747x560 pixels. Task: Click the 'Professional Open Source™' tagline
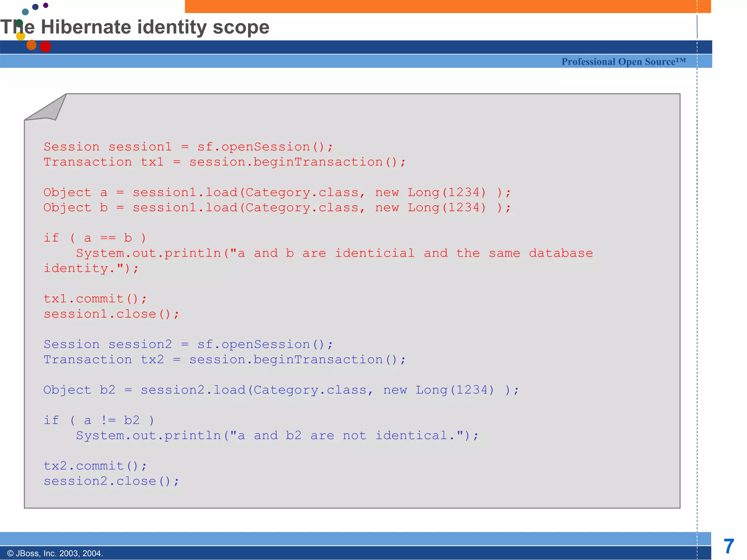[x=624, y=62]
